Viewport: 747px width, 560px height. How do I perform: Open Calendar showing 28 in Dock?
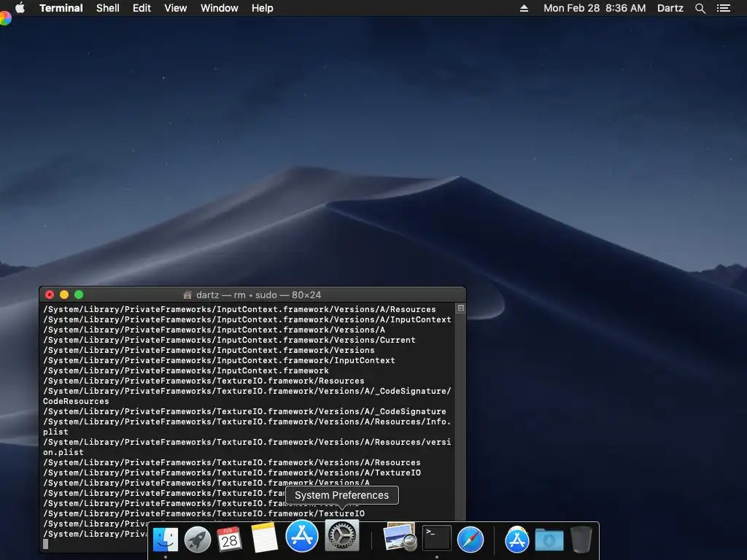click(229, 540)
